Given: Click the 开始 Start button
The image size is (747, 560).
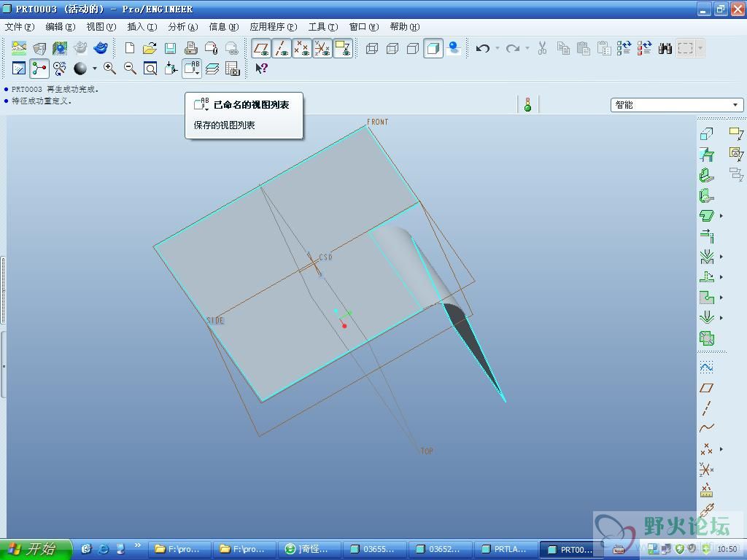Looking at the screenshot, I should pos(35,550).
